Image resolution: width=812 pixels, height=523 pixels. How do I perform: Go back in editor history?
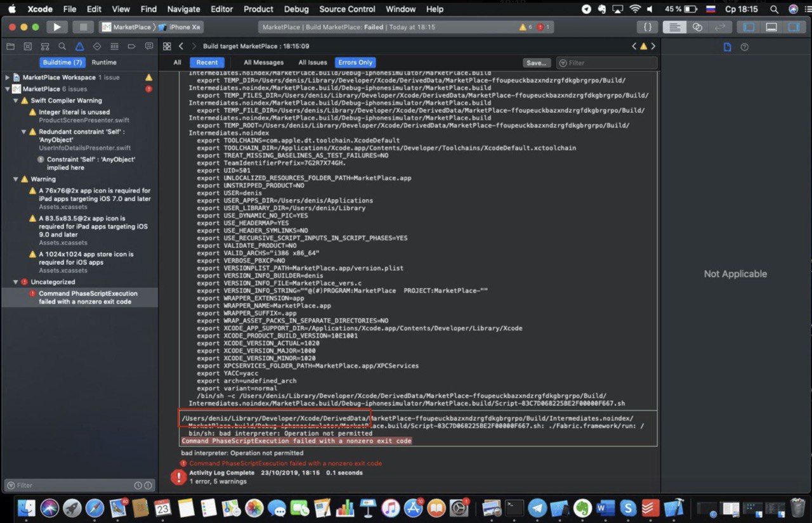point(181,46)
